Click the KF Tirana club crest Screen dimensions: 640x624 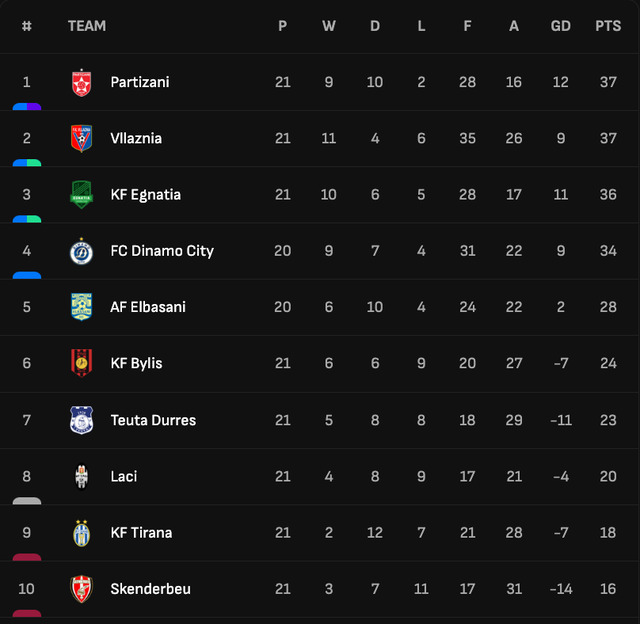pyautogui.click(x=81, y=533)
